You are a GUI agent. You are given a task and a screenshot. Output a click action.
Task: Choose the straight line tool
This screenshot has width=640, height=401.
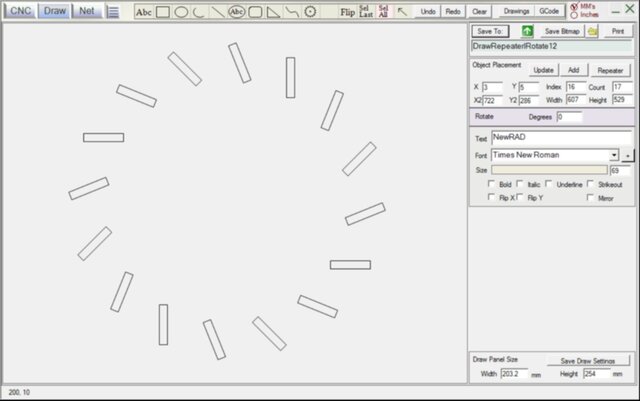218,12
